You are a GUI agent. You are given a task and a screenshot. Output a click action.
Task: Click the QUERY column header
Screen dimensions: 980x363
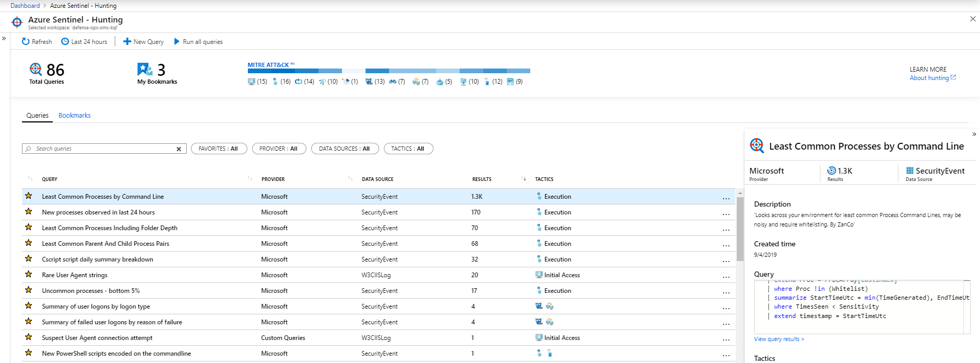tap(50, 179)
